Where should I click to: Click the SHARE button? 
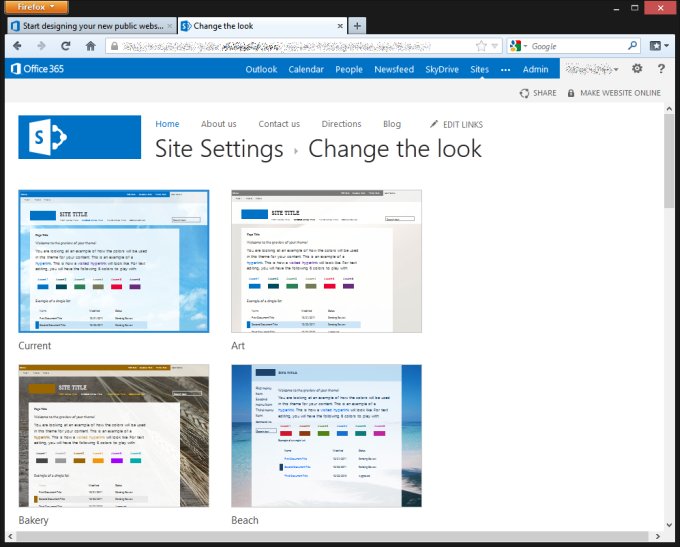(x=538, y=93)
